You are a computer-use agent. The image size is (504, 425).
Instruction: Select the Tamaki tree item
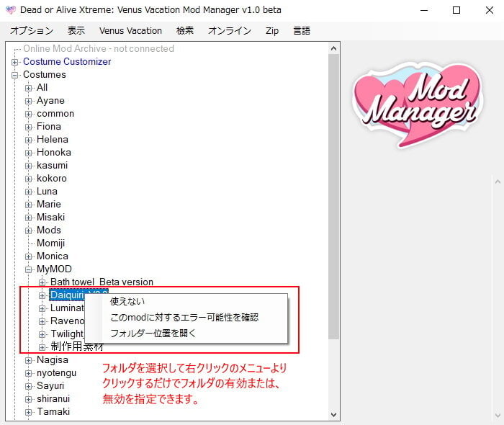tap(53, 411)
